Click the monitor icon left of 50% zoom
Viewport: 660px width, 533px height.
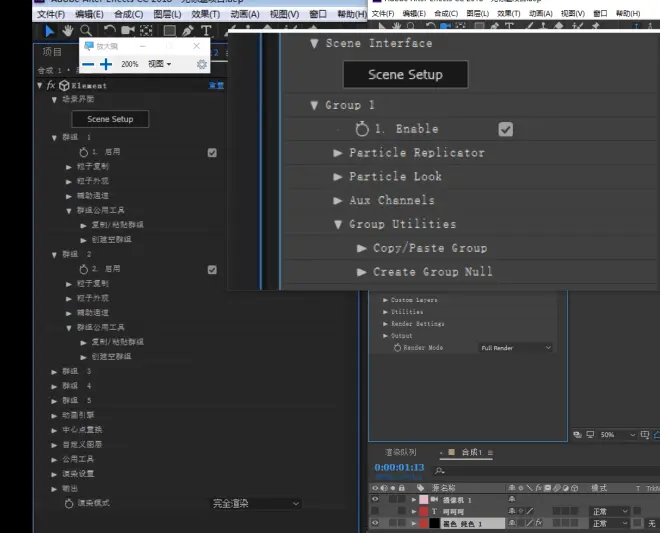(x=591, y=434)
